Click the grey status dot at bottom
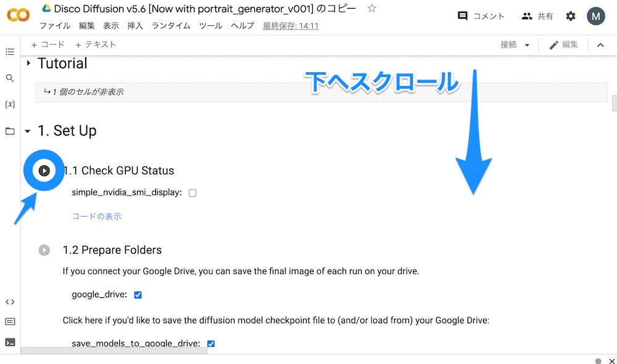617x364 pixels. pyautogui.click(x=598, y=361)
